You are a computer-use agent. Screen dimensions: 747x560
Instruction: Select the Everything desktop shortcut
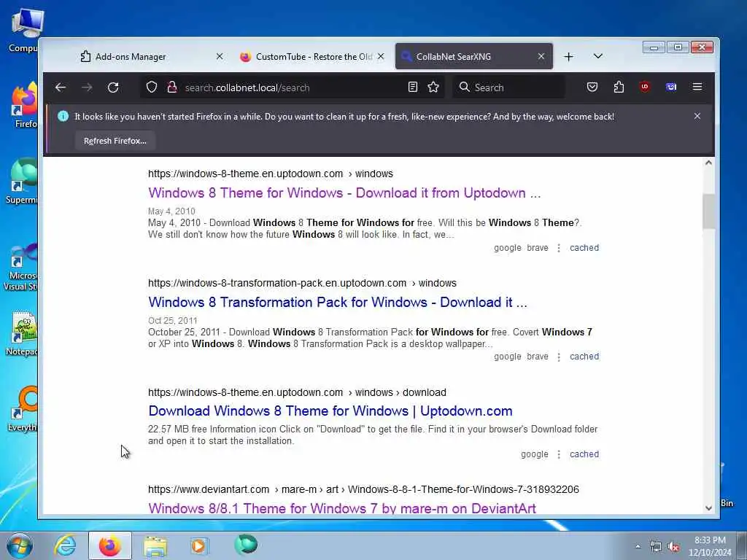click(x=23, y=410)
